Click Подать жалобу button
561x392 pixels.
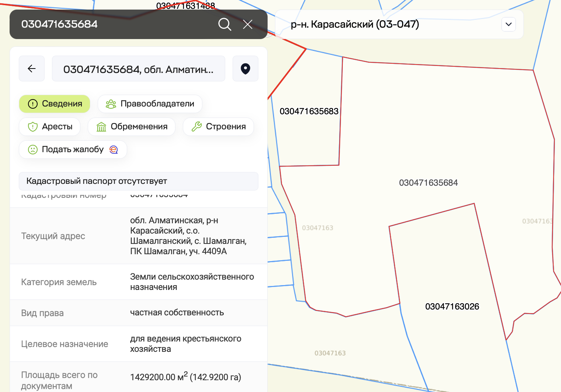click(x=73, y=150)
